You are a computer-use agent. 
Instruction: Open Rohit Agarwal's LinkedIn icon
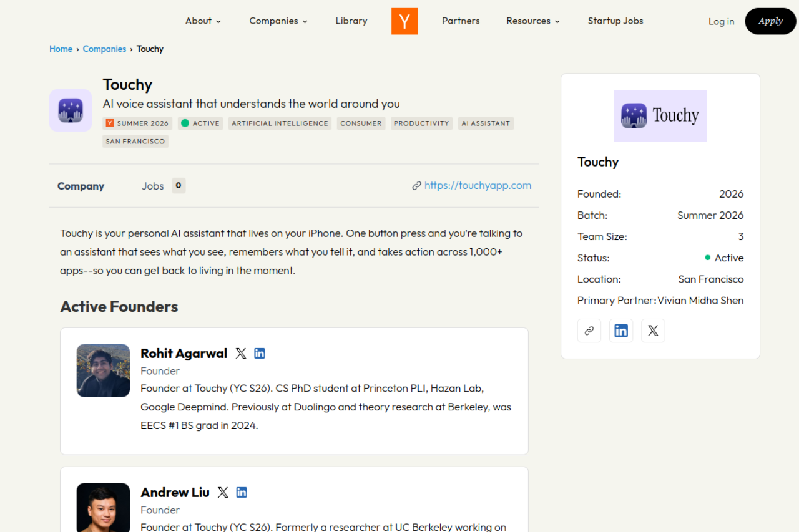pyautogui.click(x=260, y=354)
